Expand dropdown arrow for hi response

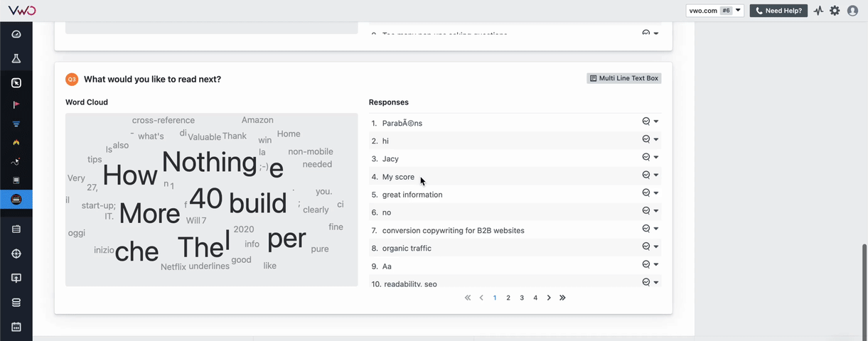[x=656, y=139]
